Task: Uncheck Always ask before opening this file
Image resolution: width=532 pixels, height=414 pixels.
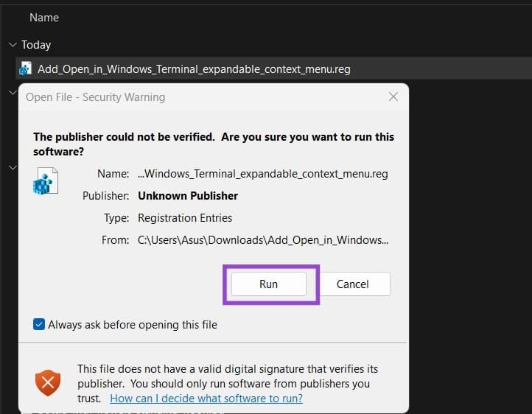Action: coord(39,325)
